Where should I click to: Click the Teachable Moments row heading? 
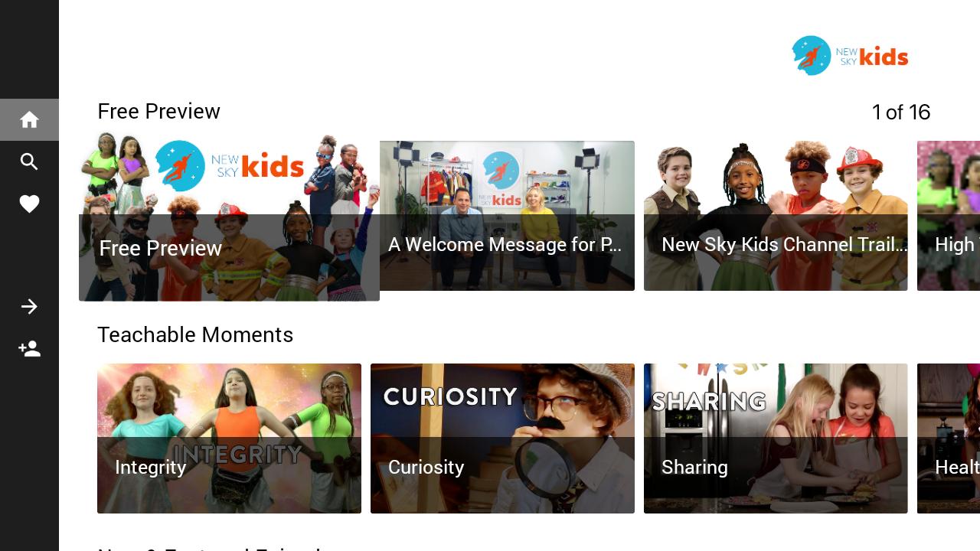[x=195, y=335]
